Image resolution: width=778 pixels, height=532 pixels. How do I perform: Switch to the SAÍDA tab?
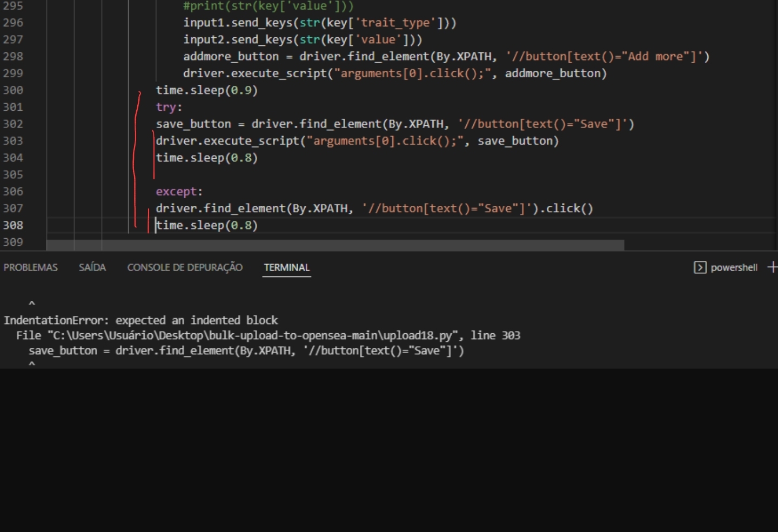[x=92, y=267]
